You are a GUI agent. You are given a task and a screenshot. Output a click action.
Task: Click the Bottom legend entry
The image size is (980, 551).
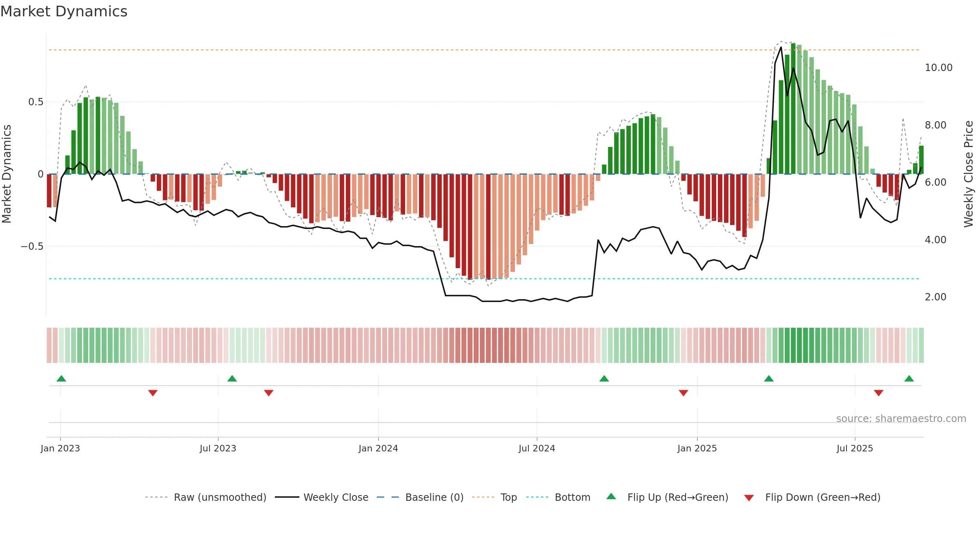point(558,497)
